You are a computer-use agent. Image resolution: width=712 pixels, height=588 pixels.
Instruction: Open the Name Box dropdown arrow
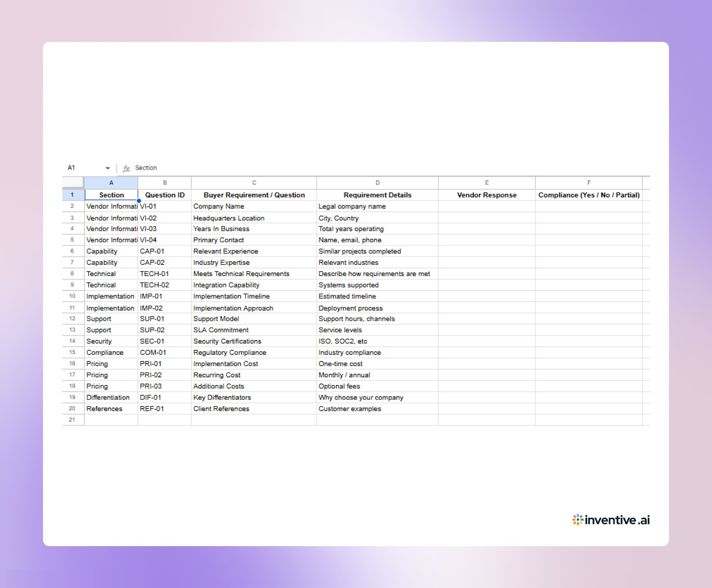[x=107, y=168]
